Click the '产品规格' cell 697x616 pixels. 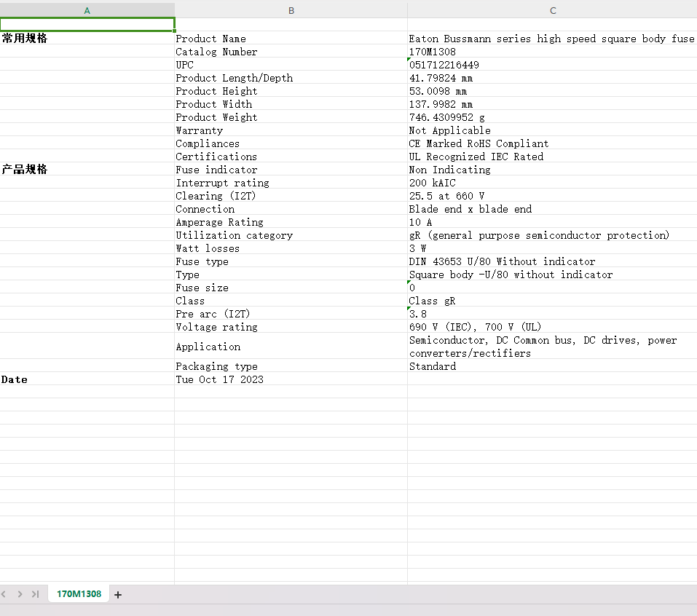(x=87, y=170)
